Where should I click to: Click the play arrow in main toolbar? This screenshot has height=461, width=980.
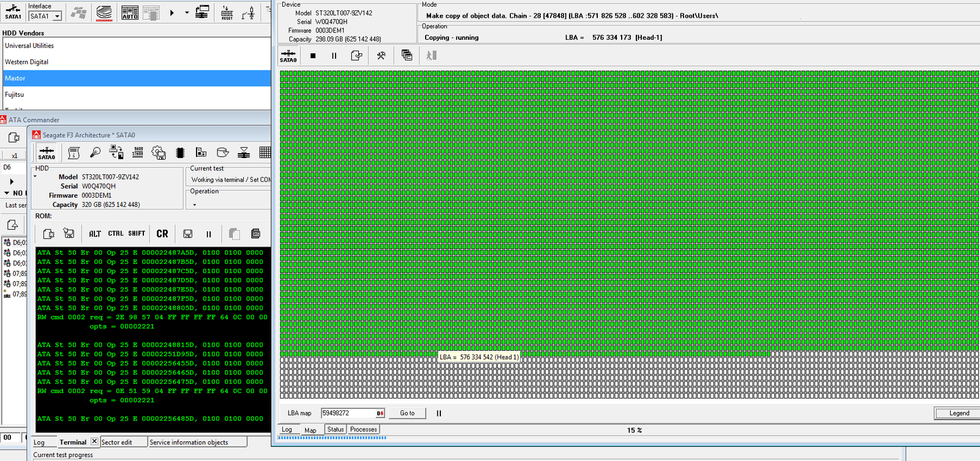click(172, 13)
